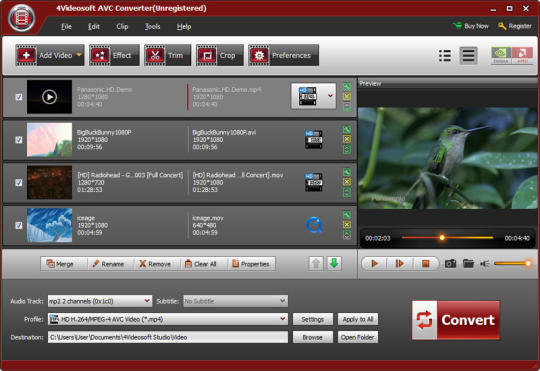Open Preferences from the toolbar
The width and height of the screenshot is (540, 371).
[283, 55]
